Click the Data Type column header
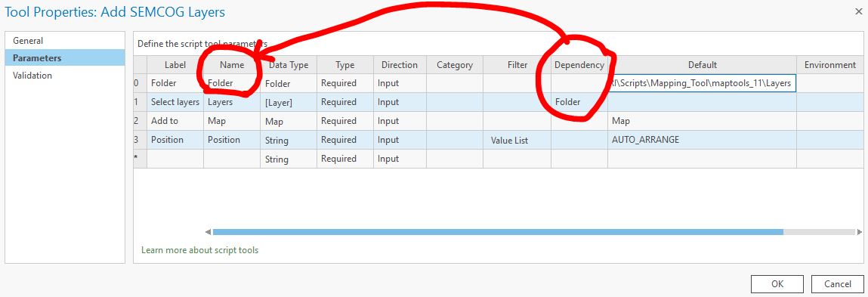This screenshot has width=868, height=297. pyautogui.click(x=289, y=65)
